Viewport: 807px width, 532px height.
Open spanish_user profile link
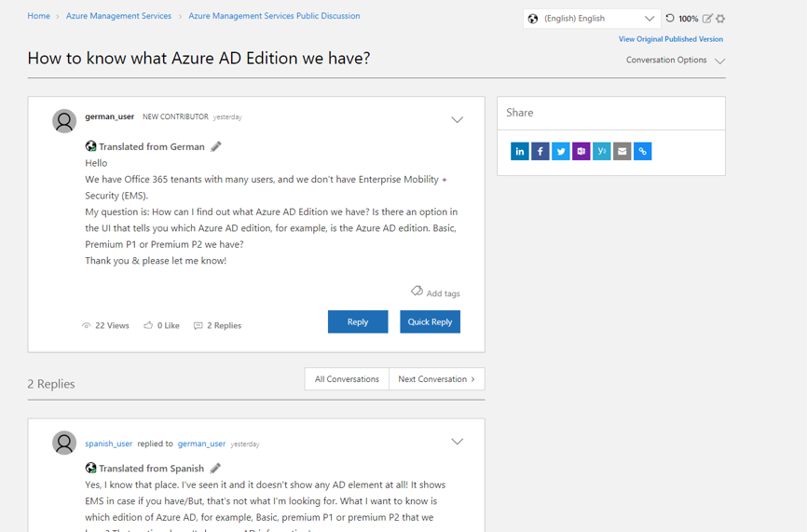109,443
